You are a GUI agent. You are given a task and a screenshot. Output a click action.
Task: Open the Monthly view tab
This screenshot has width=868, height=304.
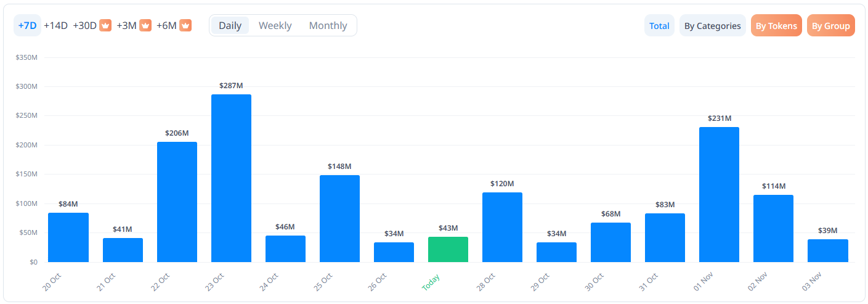(x=328, y=26)
